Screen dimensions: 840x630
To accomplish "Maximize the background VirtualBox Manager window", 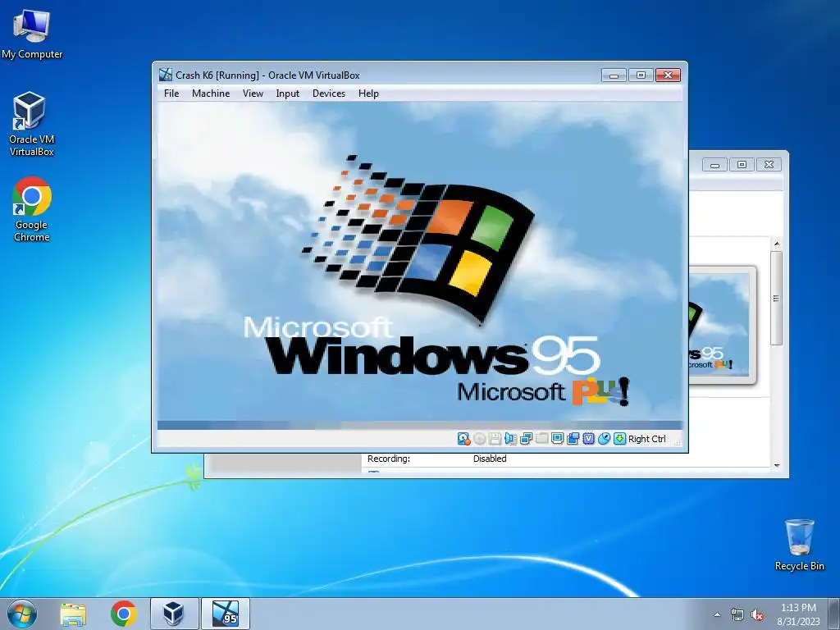I will [742, 164].
